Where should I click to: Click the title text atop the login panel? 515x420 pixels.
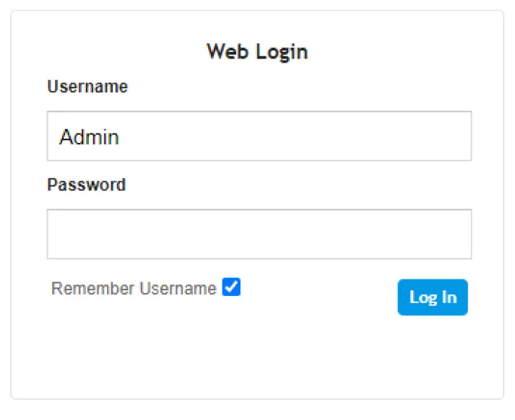[x=257, y=51]
